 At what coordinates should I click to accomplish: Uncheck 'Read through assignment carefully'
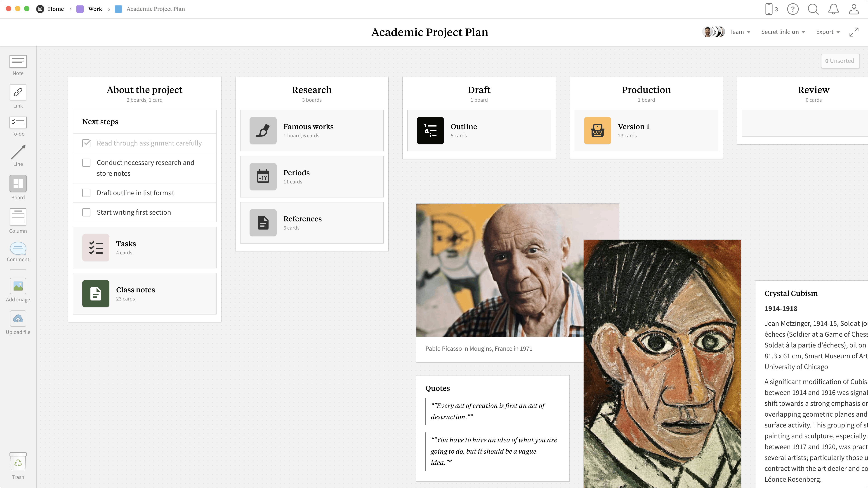[x=86, y=143]
